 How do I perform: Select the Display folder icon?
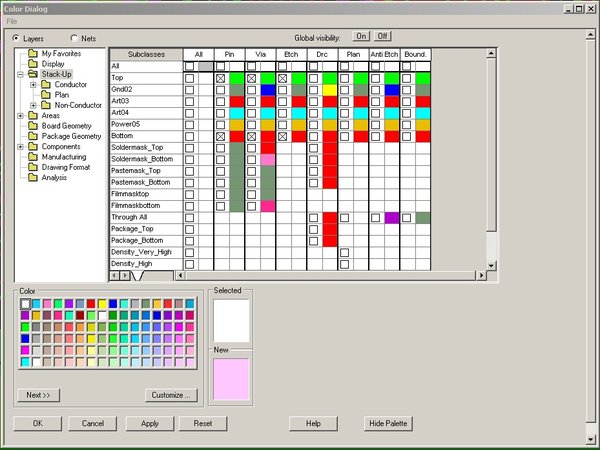tap(33, 64)
